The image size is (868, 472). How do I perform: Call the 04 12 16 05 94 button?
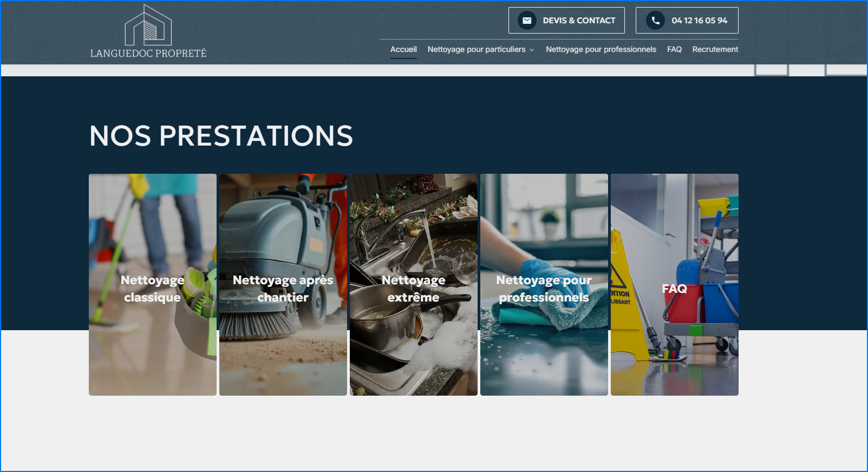pos(687,21)
